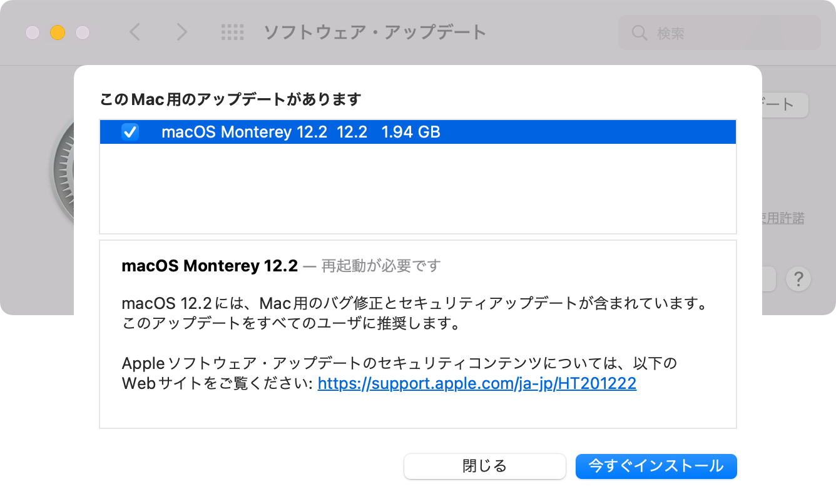Uncheck the macOS Monterey 12.2 update checkbox
This screenshot has height=504, width=836.
[x=130, y=132]
